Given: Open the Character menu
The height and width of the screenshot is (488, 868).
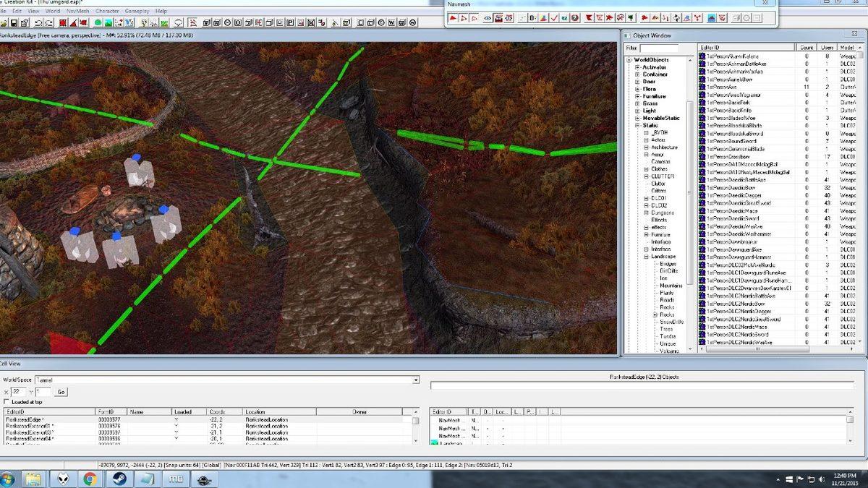Looking at the screenshot, I should click(x=107, y=11).
